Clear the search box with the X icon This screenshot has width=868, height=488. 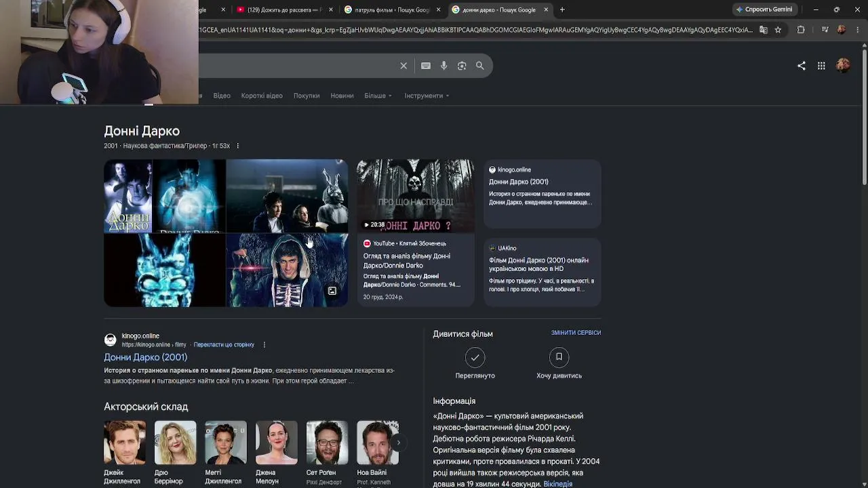click(x=403, y=66)
